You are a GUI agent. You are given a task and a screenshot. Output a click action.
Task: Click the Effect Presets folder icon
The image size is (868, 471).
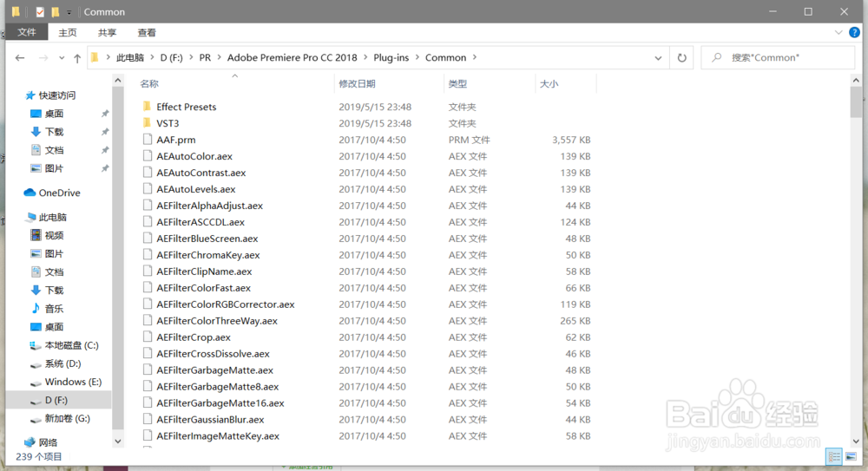pos(147,107)
